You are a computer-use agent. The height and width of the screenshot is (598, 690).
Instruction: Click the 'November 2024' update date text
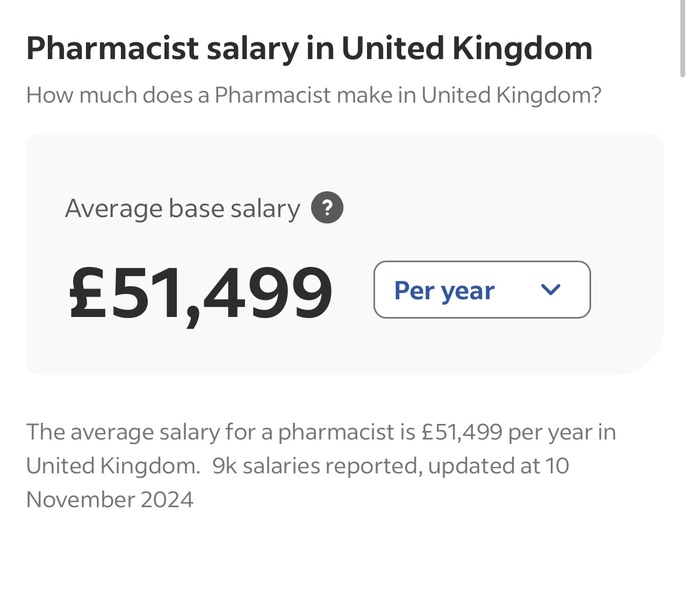[110, 498]
